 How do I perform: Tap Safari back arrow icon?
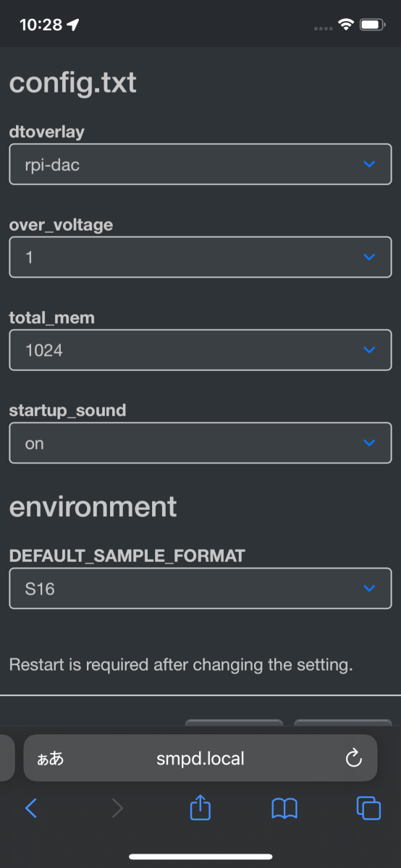pos(30,808)
